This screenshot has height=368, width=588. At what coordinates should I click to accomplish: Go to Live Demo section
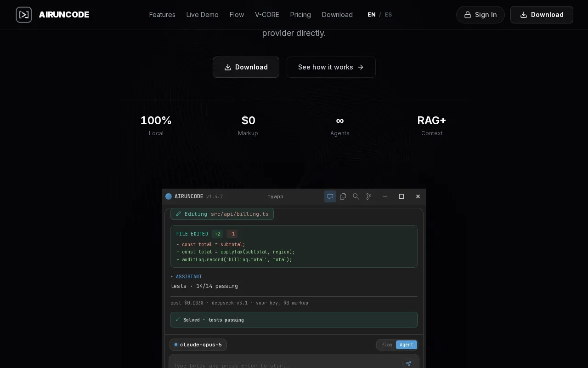pos(203,15)
